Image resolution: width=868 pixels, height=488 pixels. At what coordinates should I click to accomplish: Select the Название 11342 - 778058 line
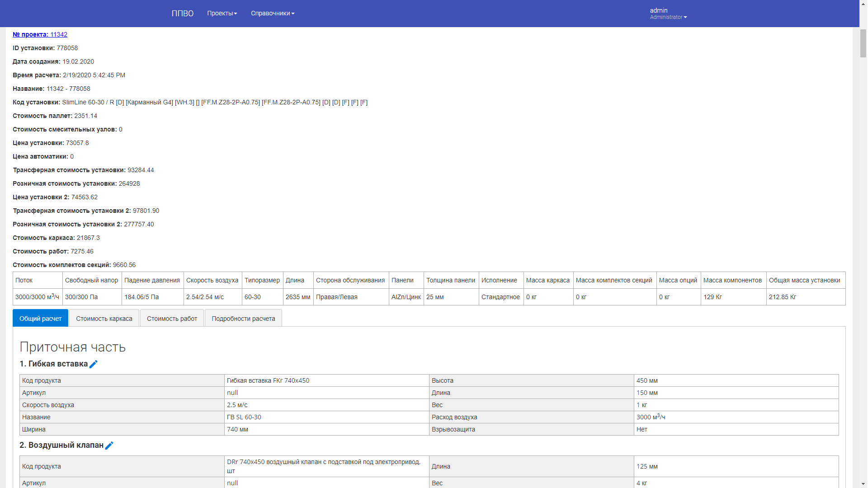tap(52, 89)
